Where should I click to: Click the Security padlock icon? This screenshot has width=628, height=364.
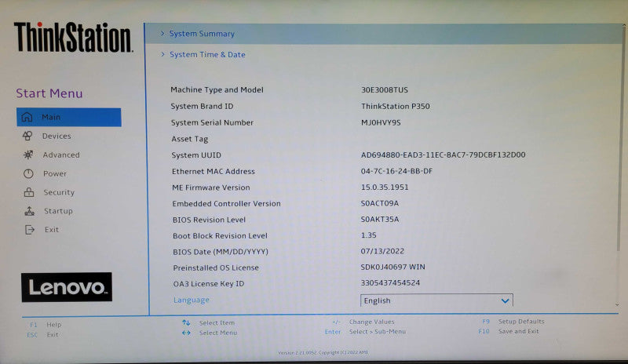pos(29,192)
